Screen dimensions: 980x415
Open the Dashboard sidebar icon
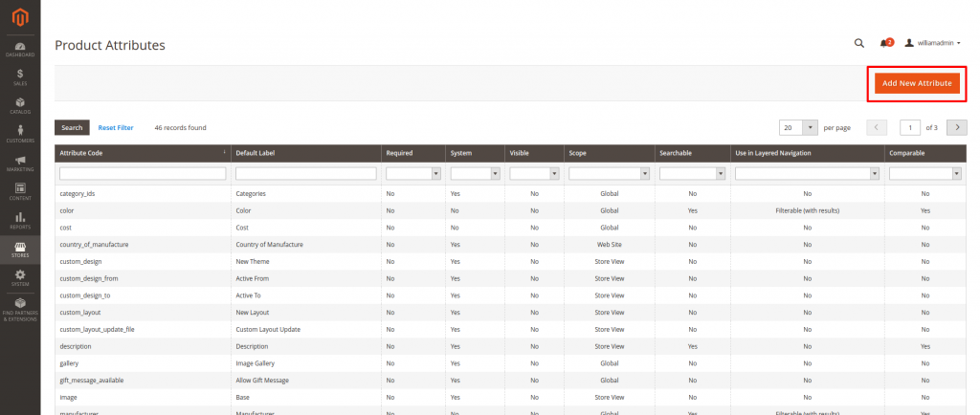pos(19,49)
